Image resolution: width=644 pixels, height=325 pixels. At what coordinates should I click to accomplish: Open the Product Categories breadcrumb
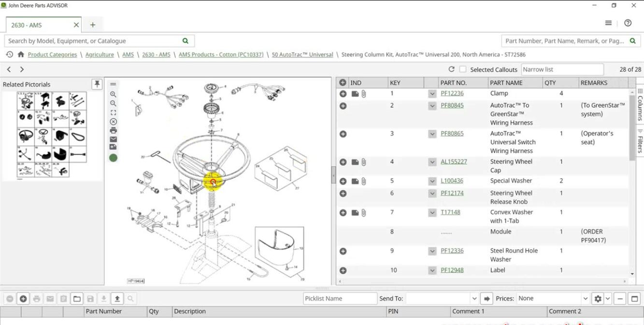coord(52,55)
